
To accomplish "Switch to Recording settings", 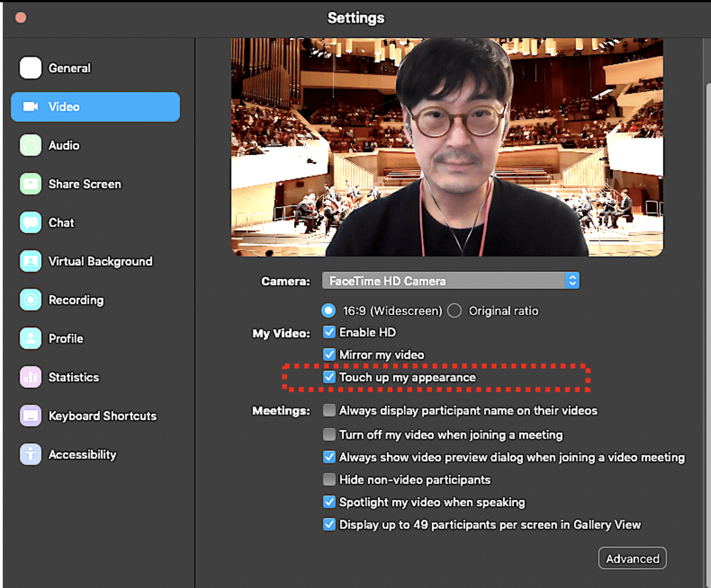I will click(95, 300).
